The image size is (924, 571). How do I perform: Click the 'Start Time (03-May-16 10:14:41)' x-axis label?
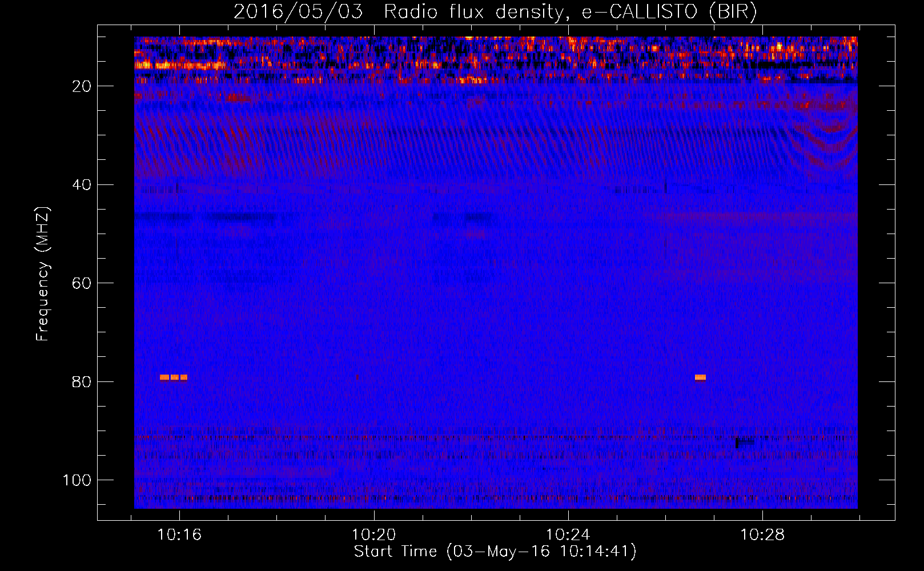point(495,552)
